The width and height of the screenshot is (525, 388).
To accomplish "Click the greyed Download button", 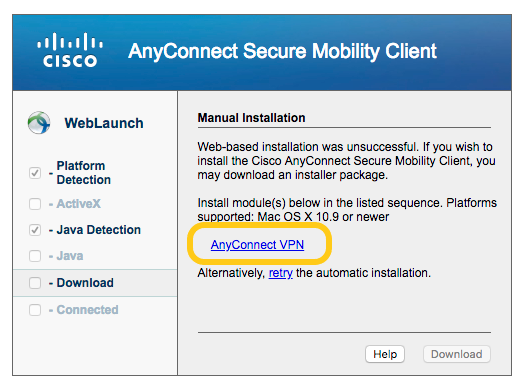I will point(457,354).
